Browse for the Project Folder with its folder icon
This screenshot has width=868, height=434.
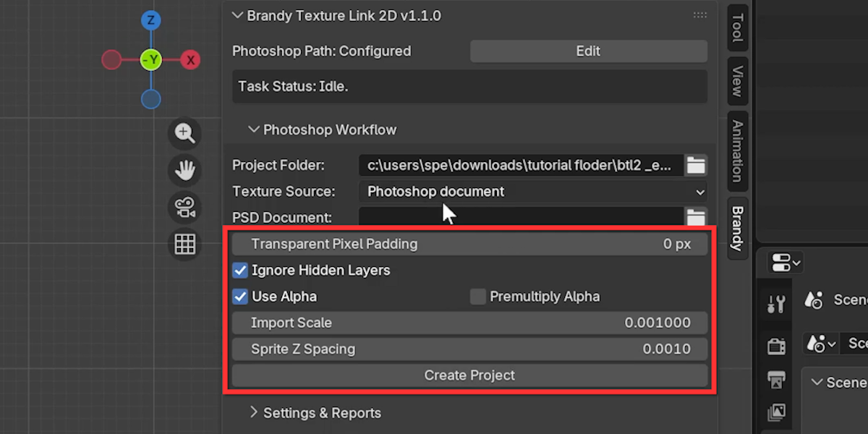pos(696,165)
